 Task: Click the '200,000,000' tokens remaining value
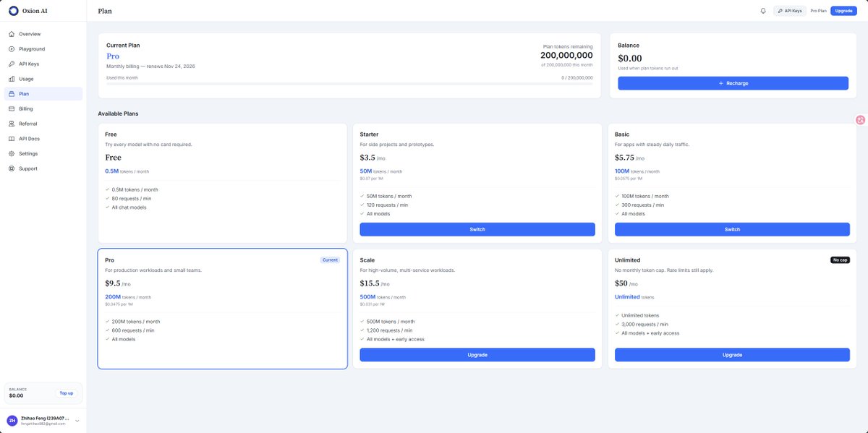[x=566, y=56]
